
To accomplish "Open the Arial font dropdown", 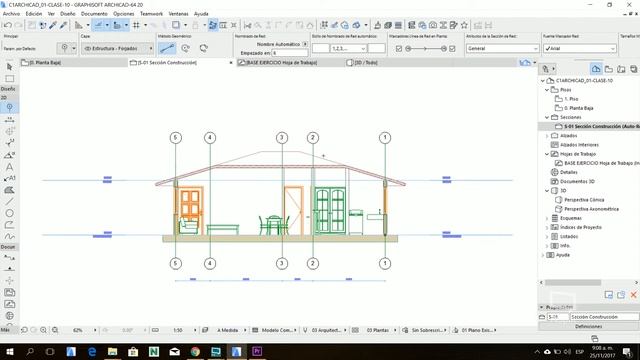I will (x=579, y=49).
